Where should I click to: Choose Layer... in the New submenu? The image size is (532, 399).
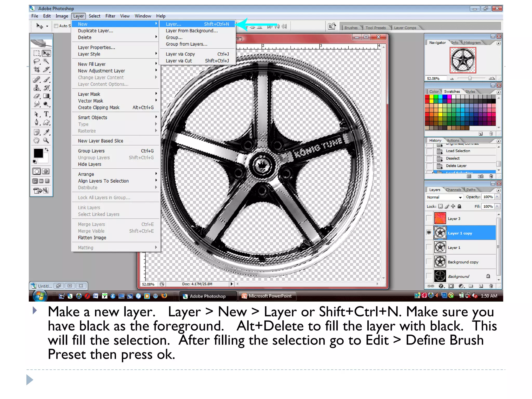[197, 24]
